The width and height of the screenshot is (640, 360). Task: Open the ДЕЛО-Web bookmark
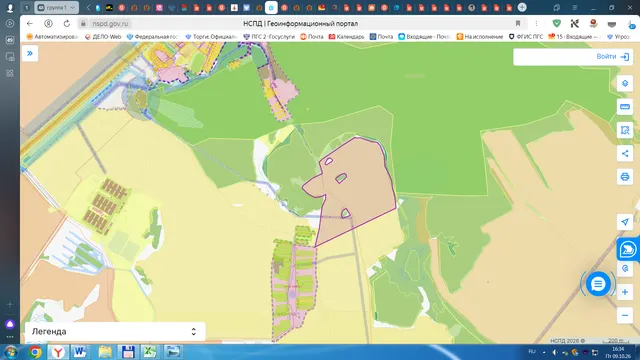point(103,37)
